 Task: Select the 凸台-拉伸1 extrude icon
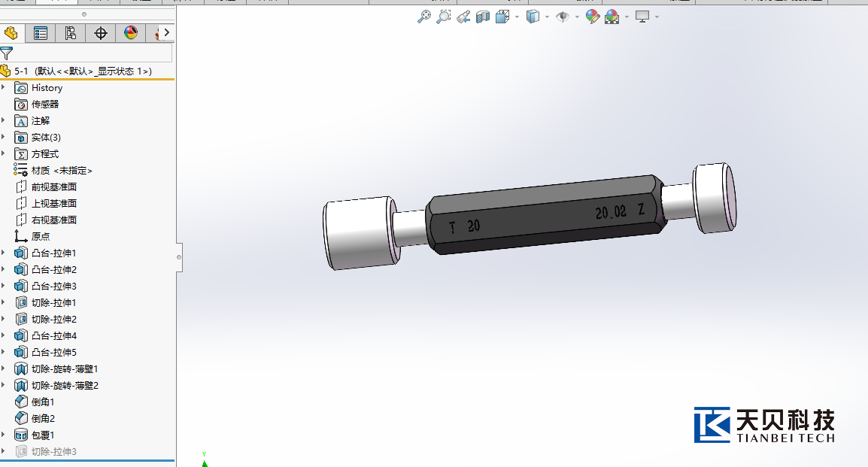21,253
